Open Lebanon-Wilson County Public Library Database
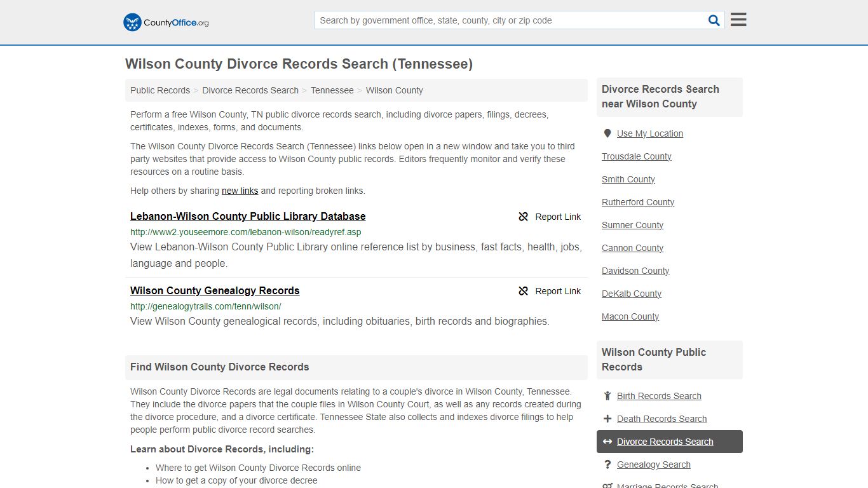This screenshot has height=488, width=868. click(x=248, y=216)
